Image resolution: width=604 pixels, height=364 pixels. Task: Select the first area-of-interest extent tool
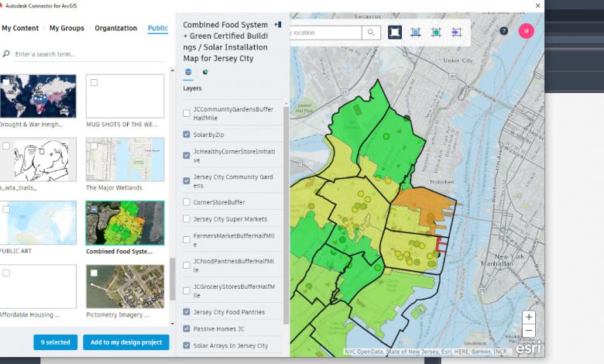point(395,32)
